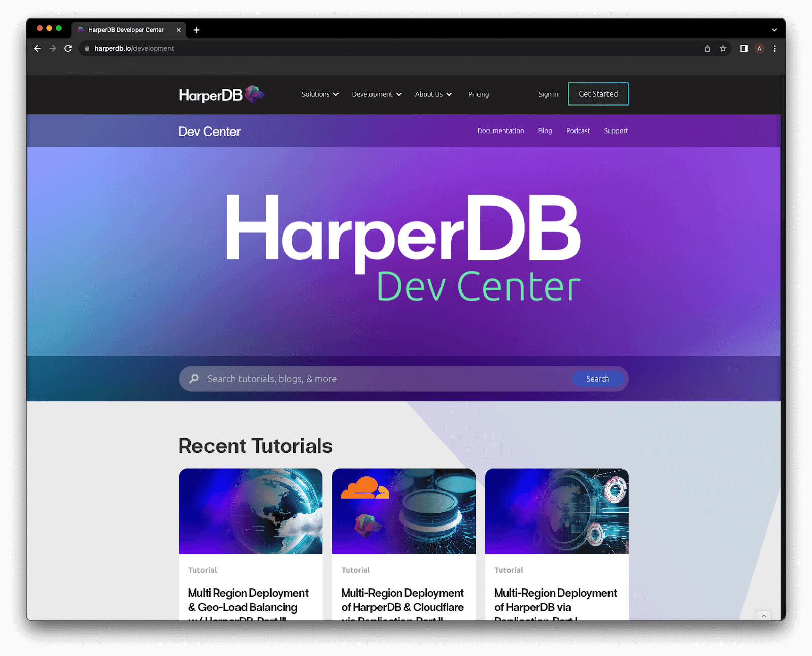Click Multi-Region Deployment of HarperDB via Replication title
The width and height of the screenshot is (812, 656).
click(x=556, y=604)
